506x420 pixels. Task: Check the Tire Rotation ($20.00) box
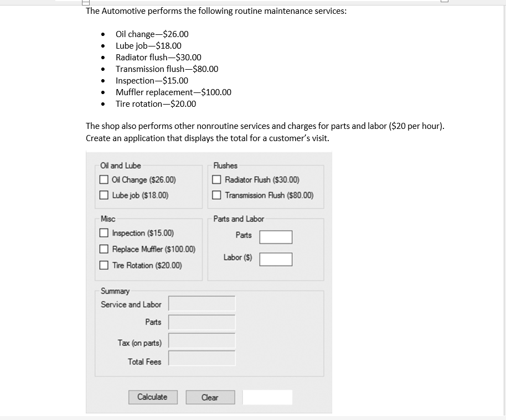pos(104,265)
